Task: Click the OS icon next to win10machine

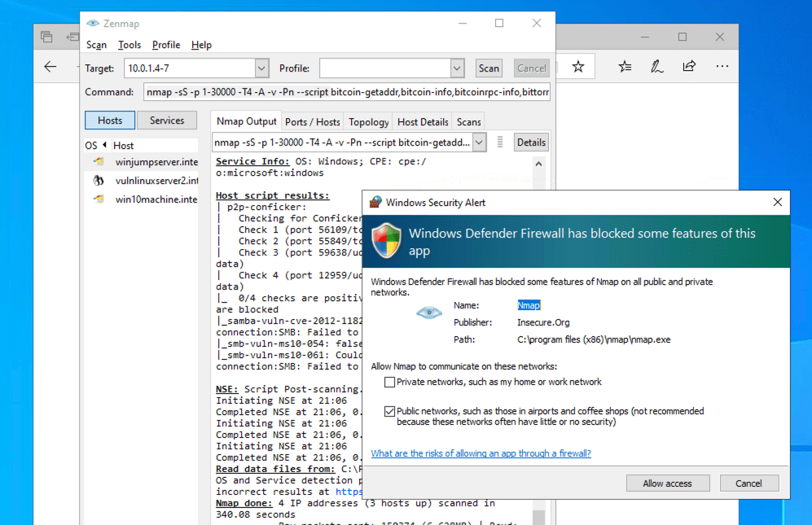Action: [99, 199]
